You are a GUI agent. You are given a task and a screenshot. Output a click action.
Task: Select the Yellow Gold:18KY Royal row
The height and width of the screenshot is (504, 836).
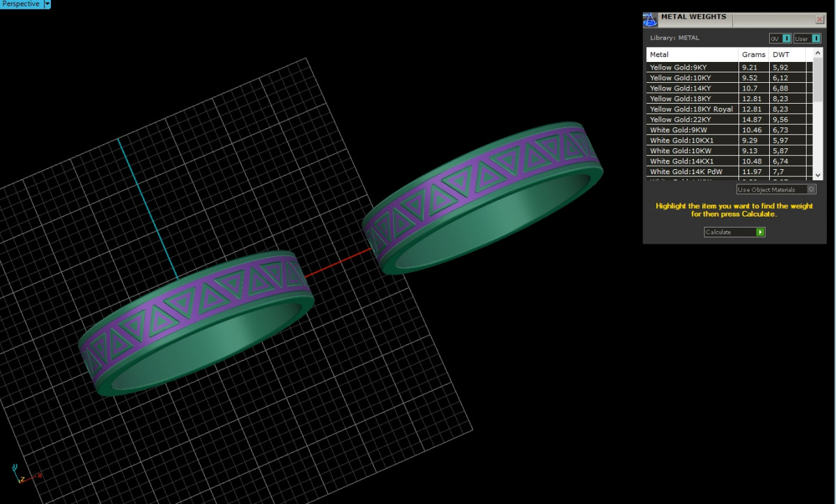point(729,109)
